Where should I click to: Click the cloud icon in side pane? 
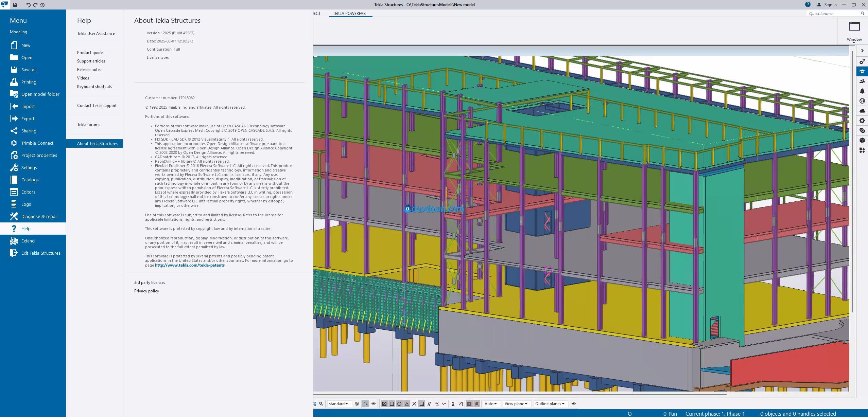coord(862,111)
